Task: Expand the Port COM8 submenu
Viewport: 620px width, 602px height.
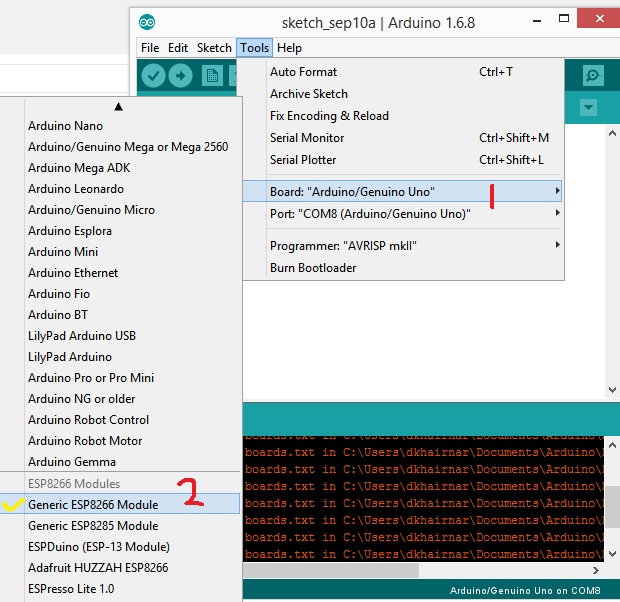Action: tap(403, 214)
